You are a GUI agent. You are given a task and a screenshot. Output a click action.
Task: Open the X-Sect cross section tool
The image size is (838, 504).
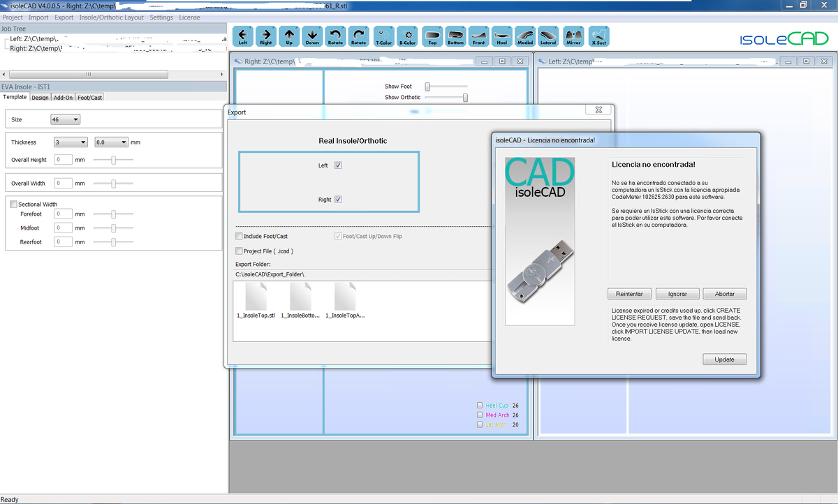598,36
